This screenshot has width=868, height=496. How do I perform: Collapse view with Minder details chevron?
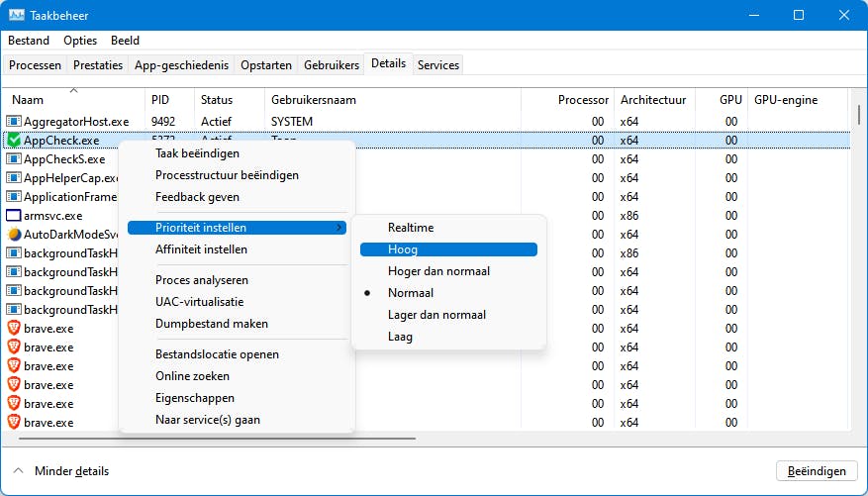(18, 471)
